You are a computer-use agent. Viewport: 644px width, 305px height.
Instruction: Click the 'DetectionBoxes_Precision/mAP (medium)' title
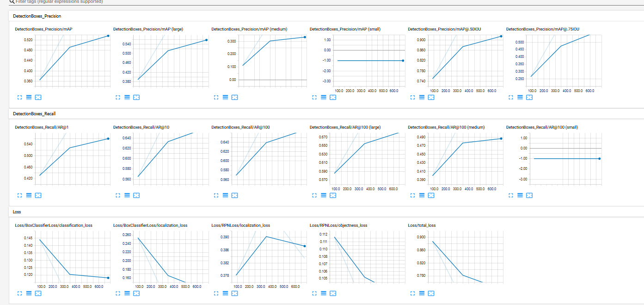[x=249, y=29]
